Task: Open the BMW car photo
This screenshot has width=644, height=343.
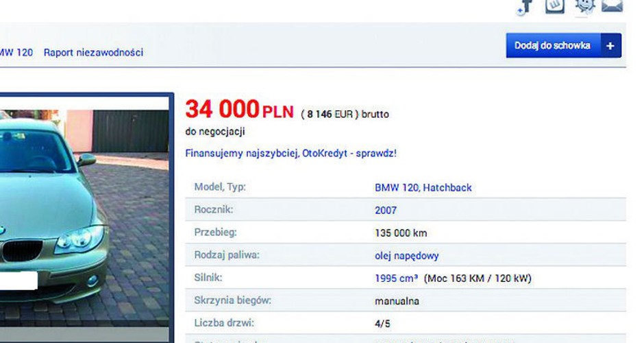Action: pyautogui.click(x=84, y=218)
